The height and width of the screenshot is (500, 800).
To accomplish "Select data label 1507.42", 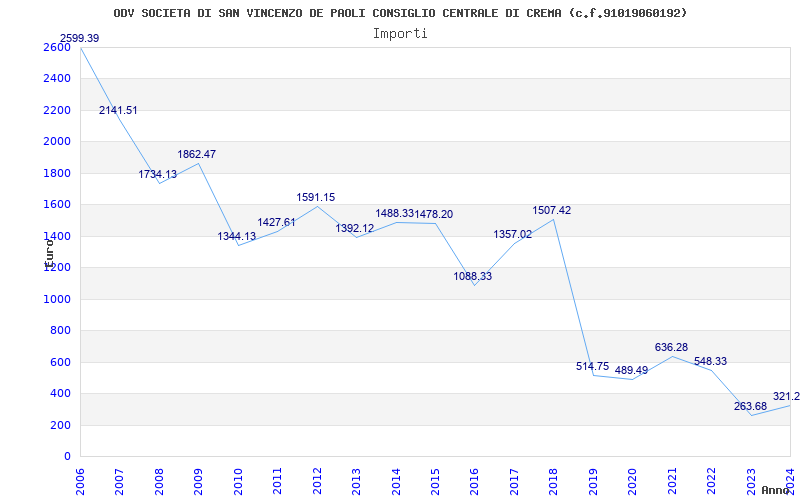I will click(x=552, y=210).
